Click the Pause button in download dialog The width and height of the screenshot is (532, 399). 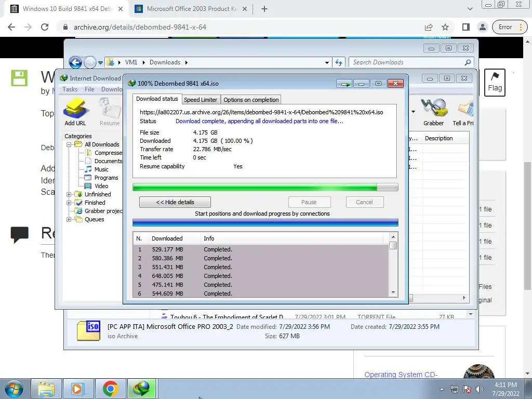coord(309,202)
